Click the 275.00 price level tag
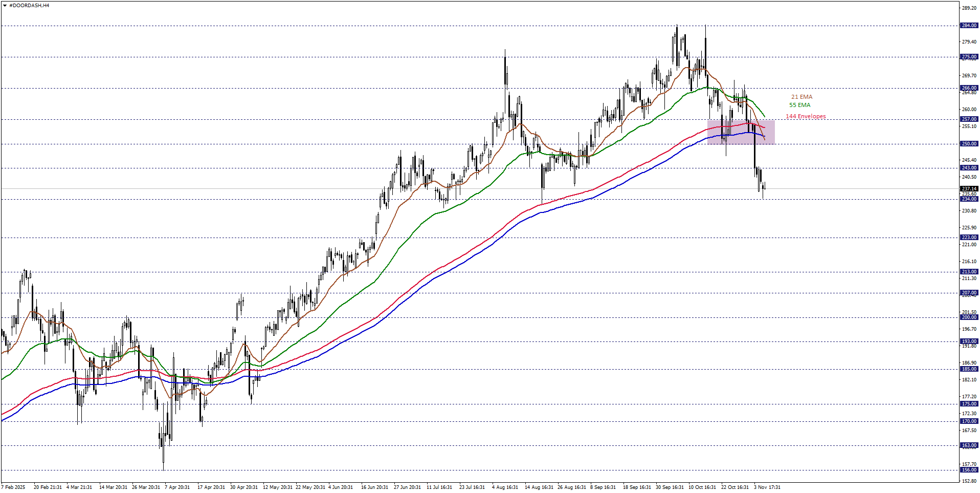980x493 pixels. point(969,57)
